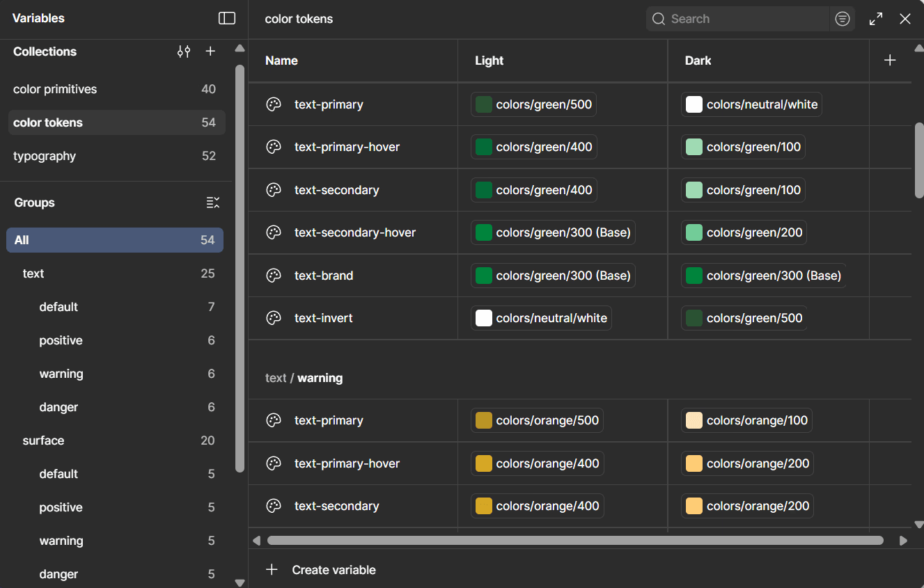Toggle the sidebar panel icon
This screenshot has width=924, height=588.
[x=227, y=19]
